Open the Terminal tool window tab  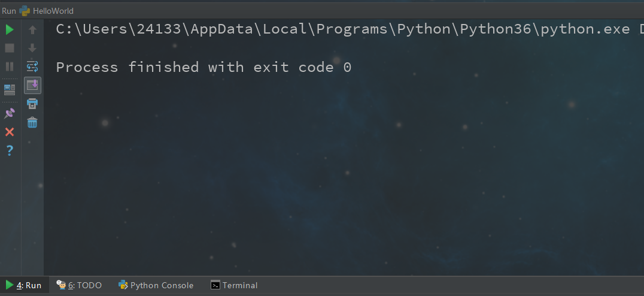(x=234, y=285)
